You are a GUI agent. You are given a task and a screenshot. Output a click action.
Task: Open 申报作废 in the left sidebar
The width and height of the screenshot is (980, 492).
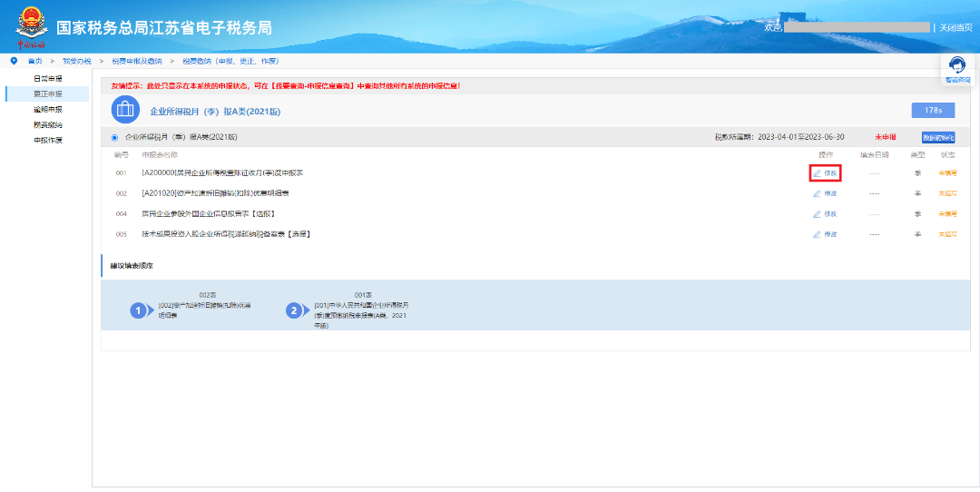pyautogui.click(x=48, y=140)
